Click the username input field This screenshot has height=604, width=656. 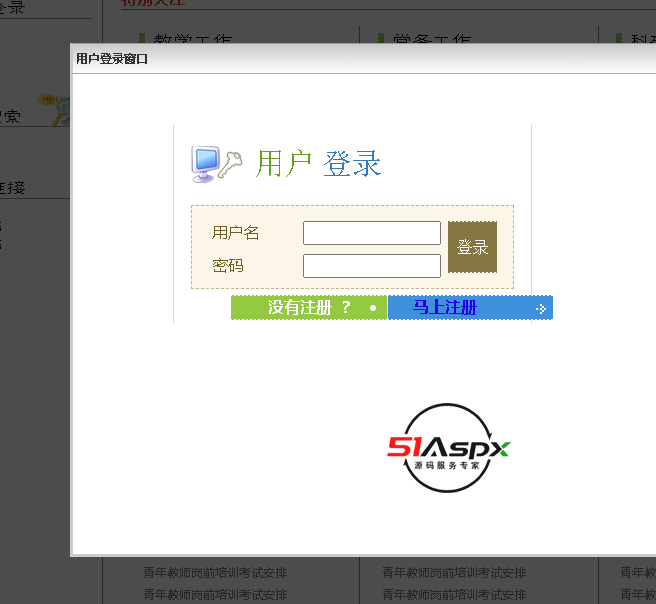click(x=372, y=233)
